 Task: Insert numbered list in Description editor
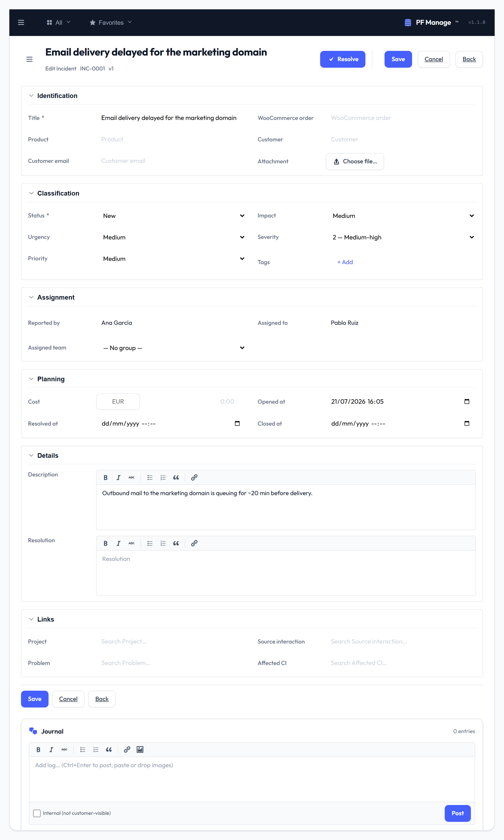[163, 477]
